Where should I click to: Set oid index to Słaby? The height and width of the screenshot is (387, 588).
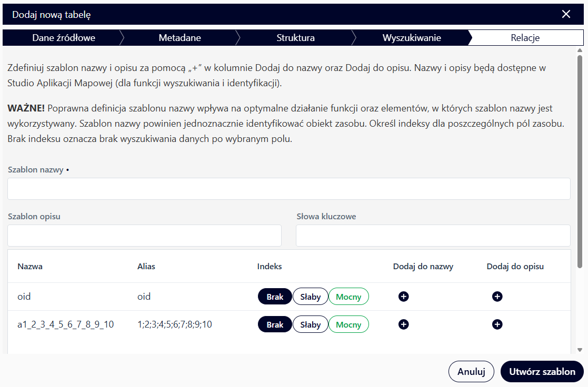click(x=310, y=297)
